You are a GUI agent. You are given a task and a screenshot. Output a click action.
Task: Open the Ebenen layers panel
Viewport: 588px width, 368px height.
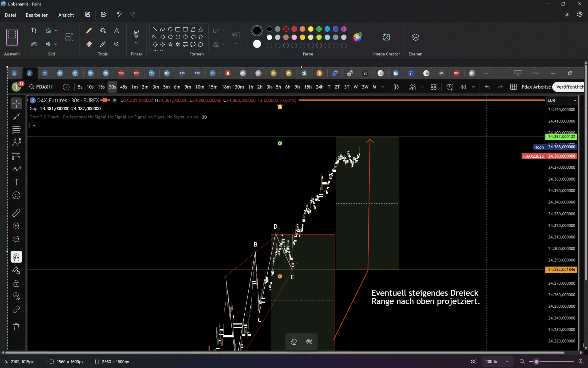[415, 37]
